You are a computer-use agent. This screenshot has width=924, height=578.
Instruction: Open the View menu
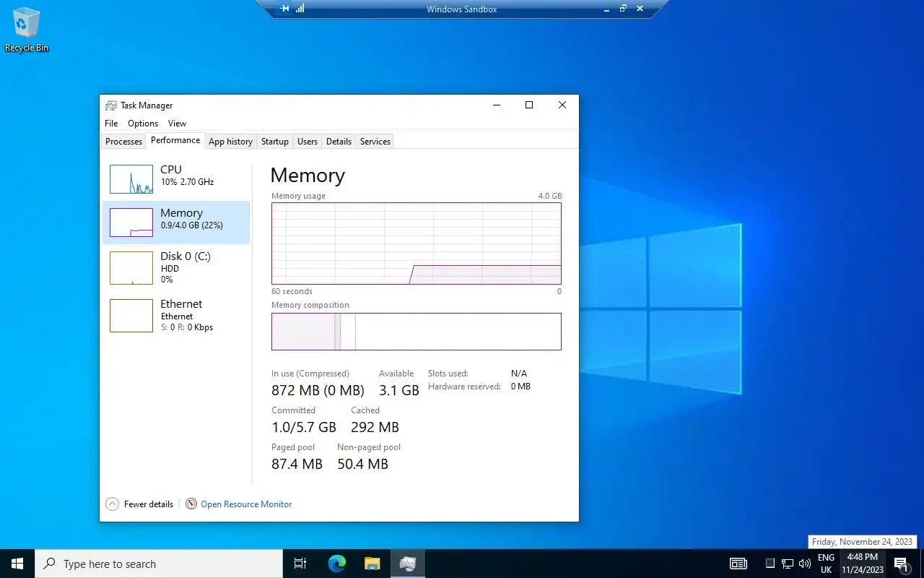click(x=177, y=124)
